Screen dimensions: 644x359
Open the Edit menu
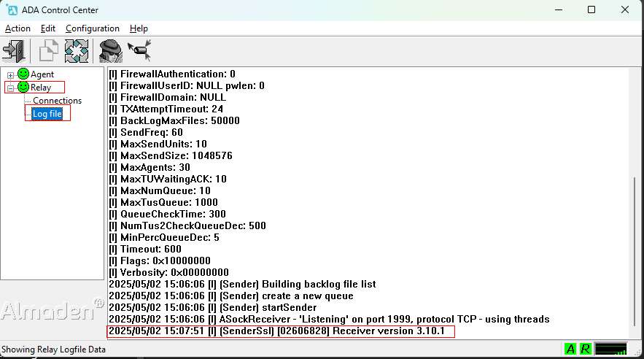[47, 28]
